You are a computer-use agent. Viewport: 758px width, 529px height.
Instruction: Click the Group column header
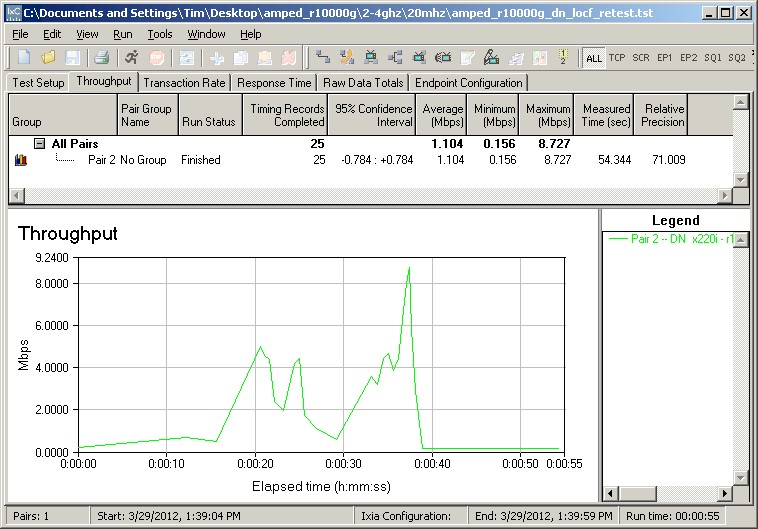(x=63, y=115)
